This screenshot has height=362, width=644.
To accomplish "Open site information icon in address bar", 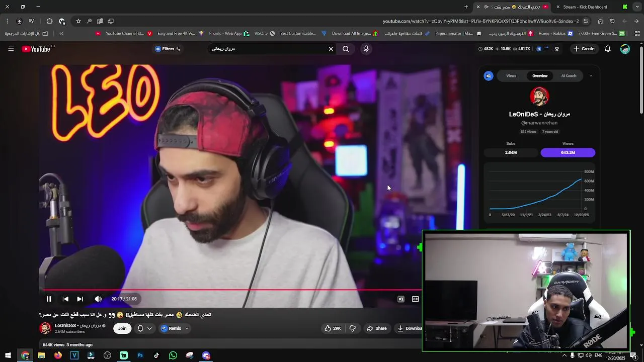I will (x=587, y=21).
